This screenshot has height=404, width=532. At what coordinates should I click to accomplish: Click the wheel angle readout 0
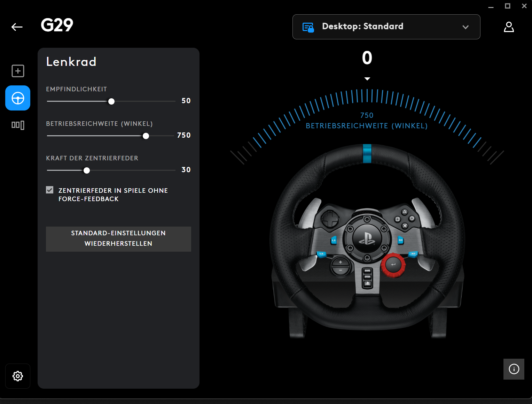tap(367, 58)
